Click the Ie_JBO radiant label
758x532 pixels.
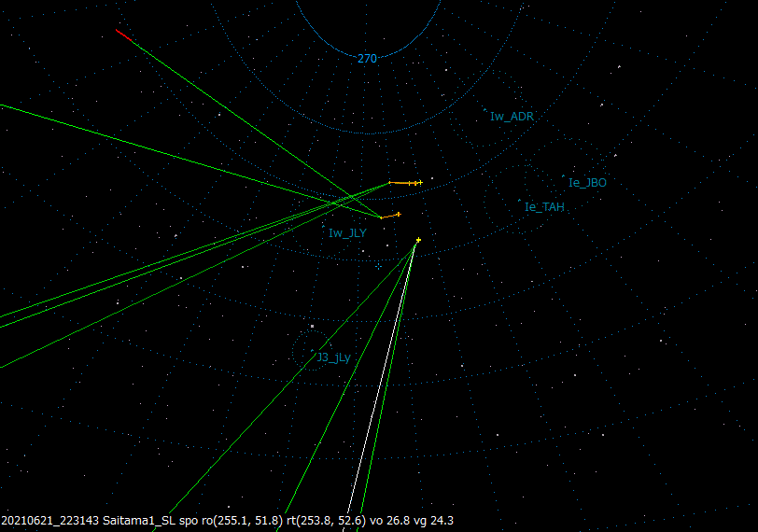(x=587, y=183)
